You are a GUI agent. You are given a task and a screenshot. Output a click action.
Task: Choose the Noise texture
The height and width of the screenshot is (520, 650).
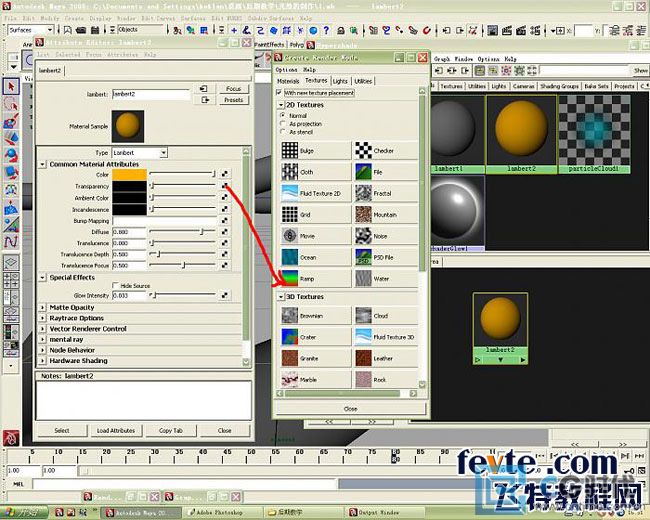click(386, 236)
